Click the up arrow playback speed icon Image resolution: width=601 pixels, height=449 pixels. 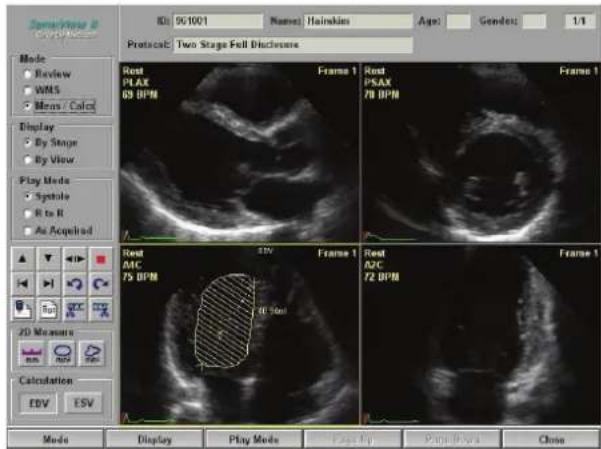tap(23, 259)
